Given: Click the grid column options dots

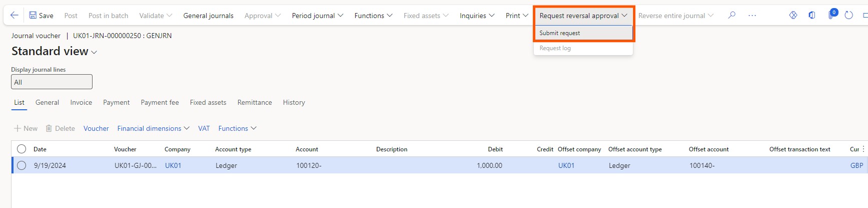Looking at the screenshot, I should [863, 149].
